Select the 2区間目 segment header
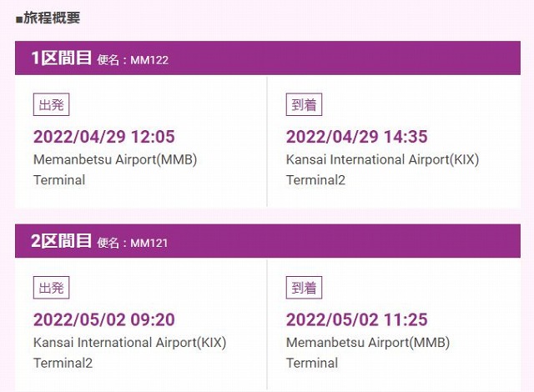Image resolution: width=534 pixels, height=392 pixels. 61,242
